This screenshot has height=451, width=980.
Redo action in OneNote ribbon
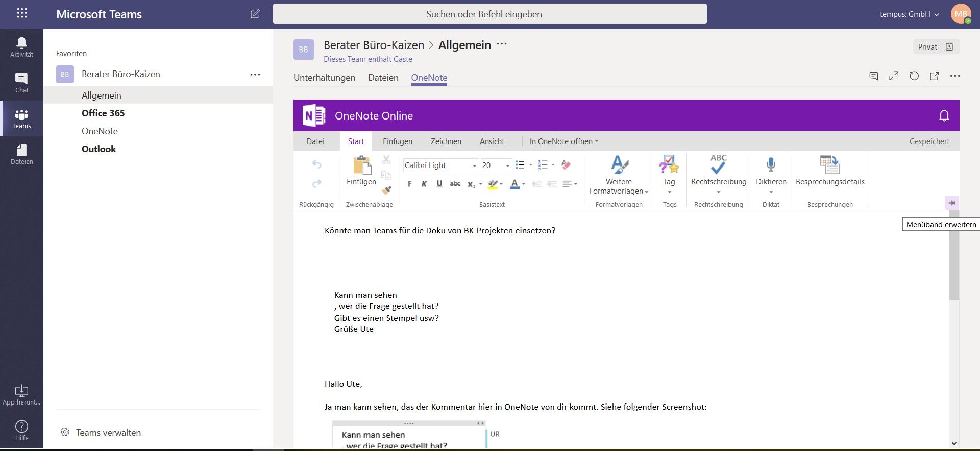[316, 183]
